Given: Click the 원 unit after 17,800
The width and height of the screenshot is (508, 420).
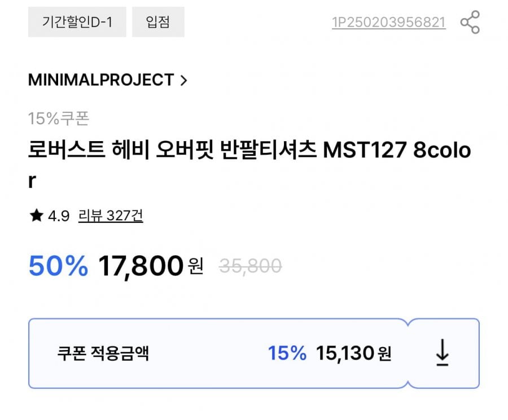Looking at the screenshot, I should point(195,266).
